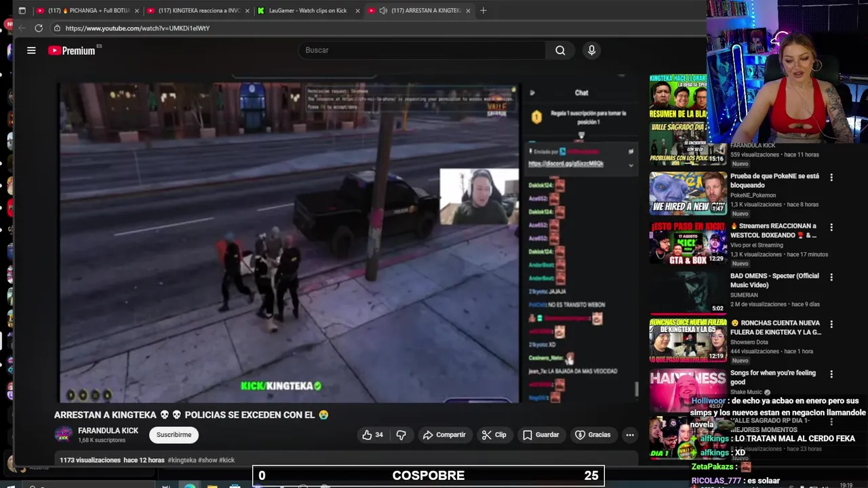The image size is (868, 488).
Task: Switch to KINGTEKA reacciona tab
Action: pos(199,10)
